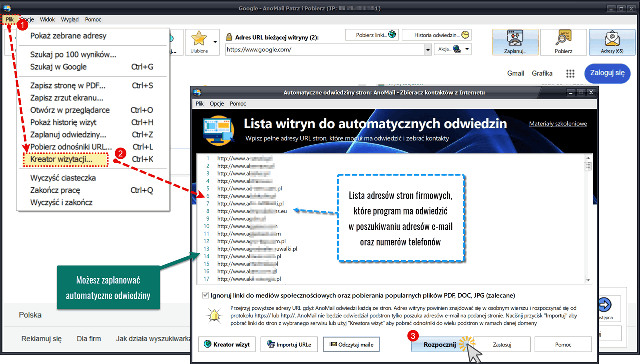Click the Odczytaj maile envelope button
The image size is (640, 364).
pyautogui.click(x=351, y=344)
